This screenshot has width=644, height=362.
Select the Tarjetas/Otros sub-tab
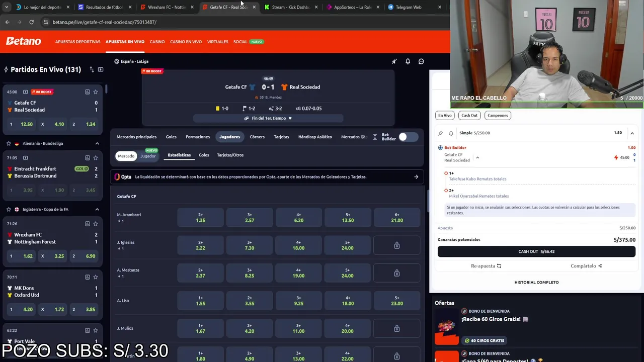[x=230, y=155]
